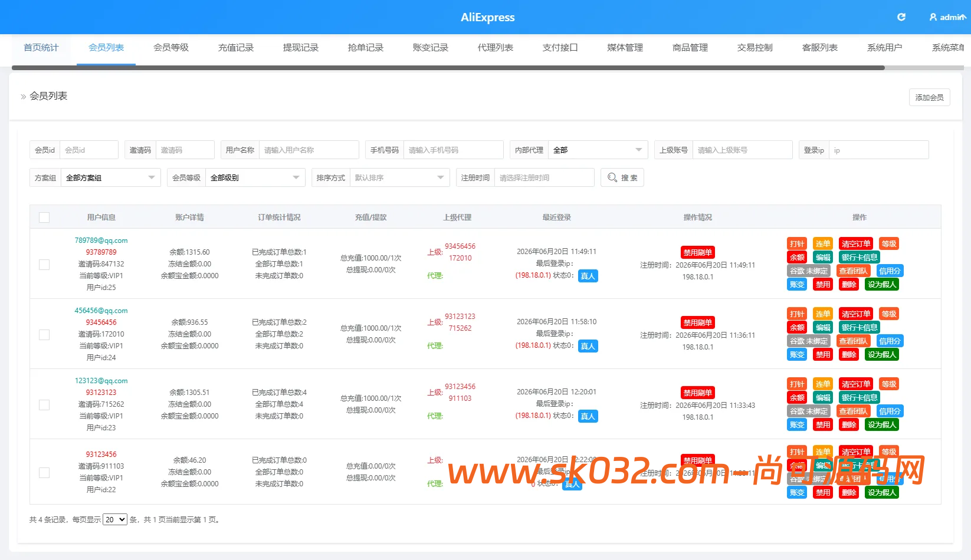Click 设为假人 for user 789789@qq.com
This screenshot has width=971, height=560.
click(882, 285)
